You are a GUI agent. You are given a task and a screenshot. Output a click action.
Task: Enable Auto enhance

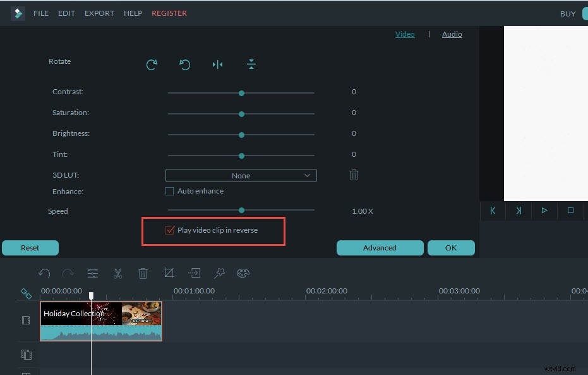[169, 190]
